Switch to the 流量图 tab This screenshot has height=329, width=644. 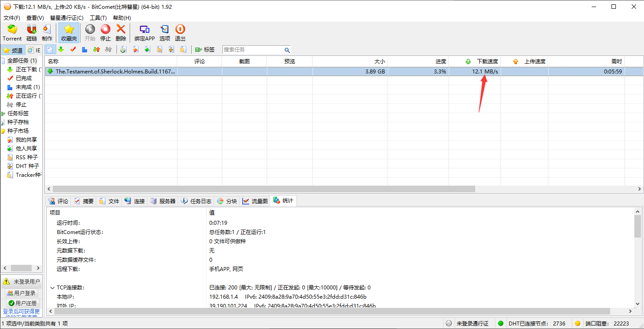(x=255, y=201)
